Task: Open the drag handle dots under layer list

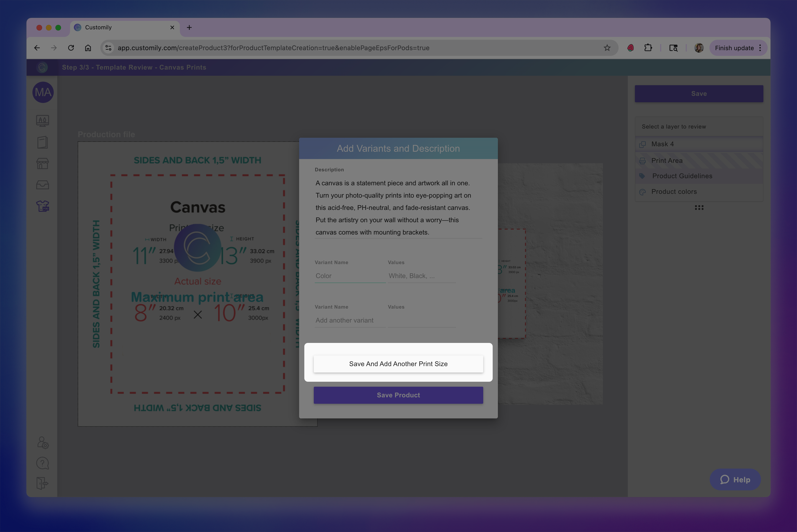Action: coord(699,207)
